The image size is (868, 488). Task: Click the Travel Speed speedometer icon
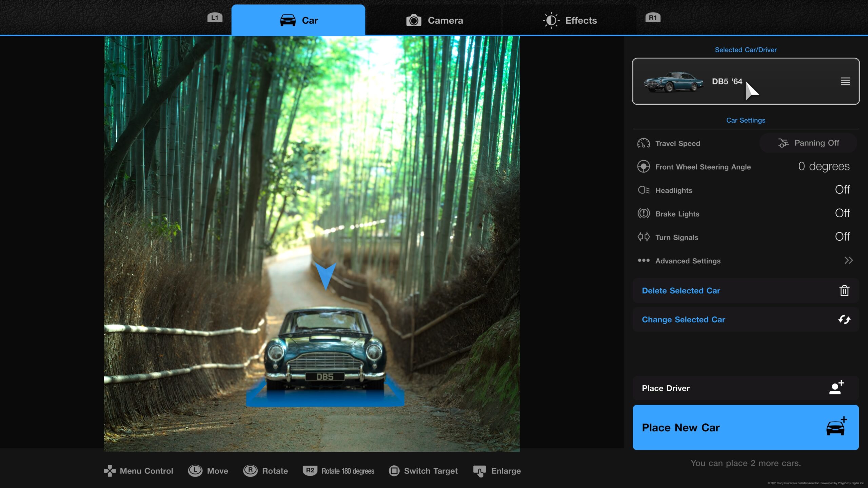643,143
